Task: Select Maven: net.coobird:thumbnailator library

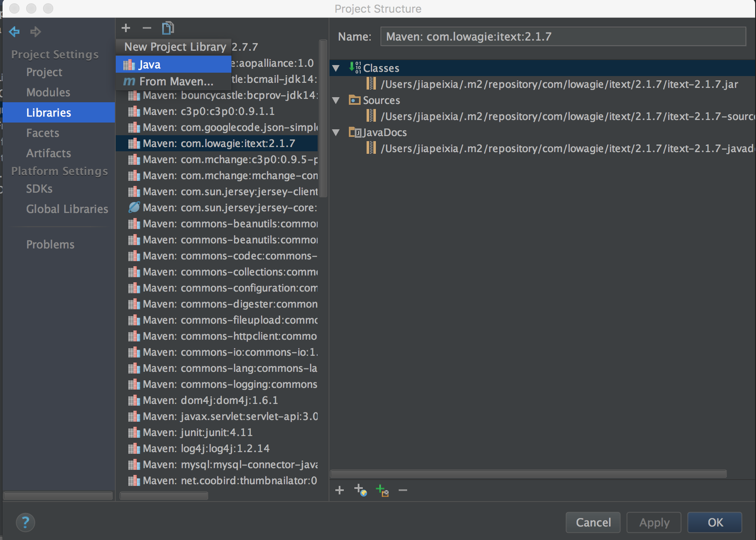Action: point(217,480)
